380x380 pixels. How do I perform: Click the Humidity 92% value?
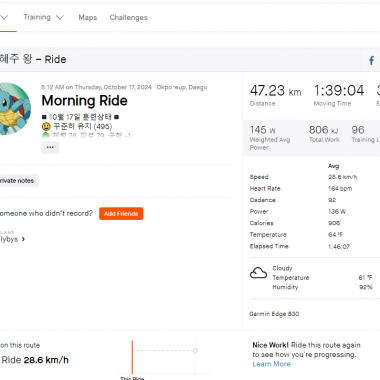click(x=366, y=287)
